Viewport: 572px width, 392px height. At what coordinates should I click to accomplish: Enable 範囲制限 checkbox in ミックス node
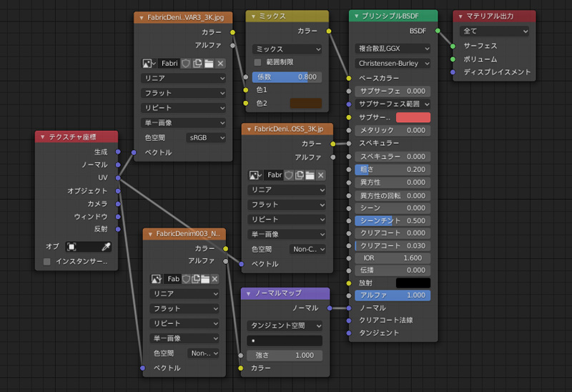257,62
